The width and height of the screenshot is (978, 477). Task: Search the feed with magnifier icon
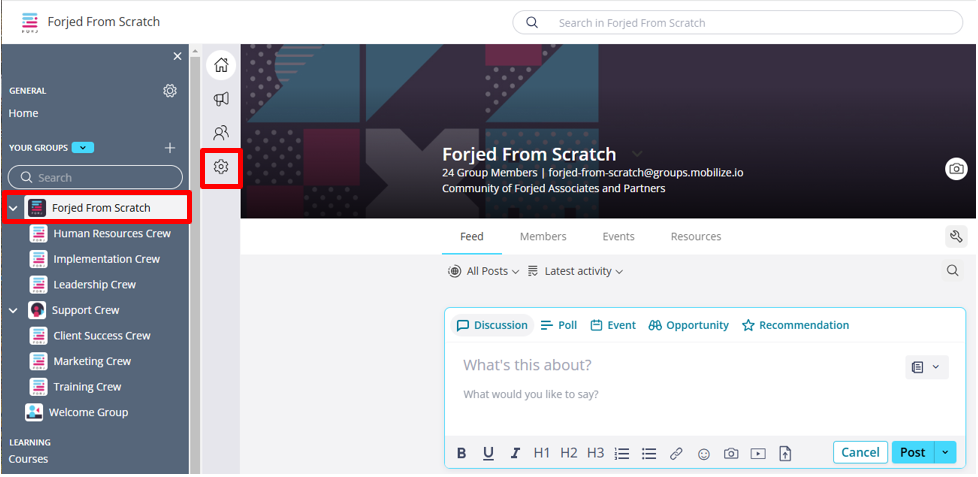pos(952,271)
